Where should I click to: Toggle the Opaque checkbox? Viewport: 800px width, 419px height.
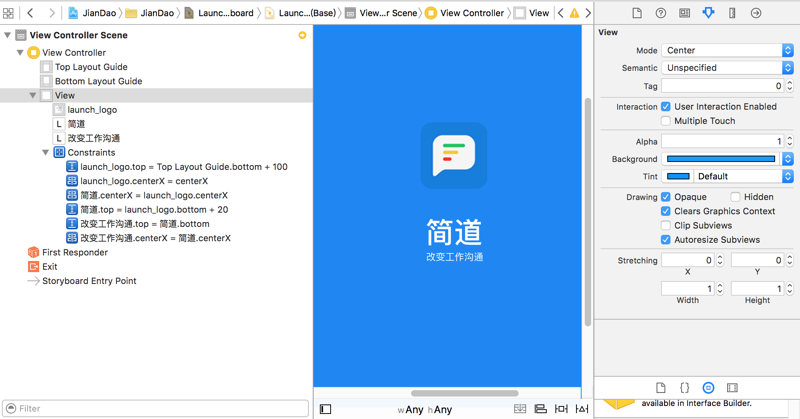(x=666, y=197)
